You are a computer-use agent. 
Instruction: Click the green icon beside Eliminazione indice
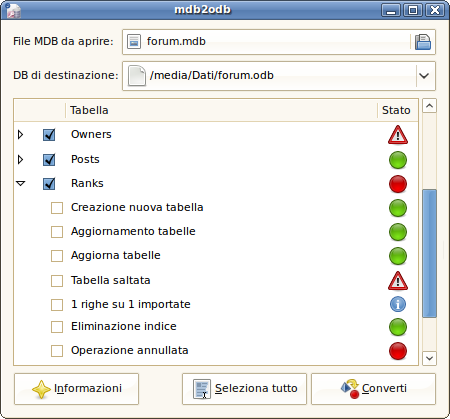pos(398,327)
